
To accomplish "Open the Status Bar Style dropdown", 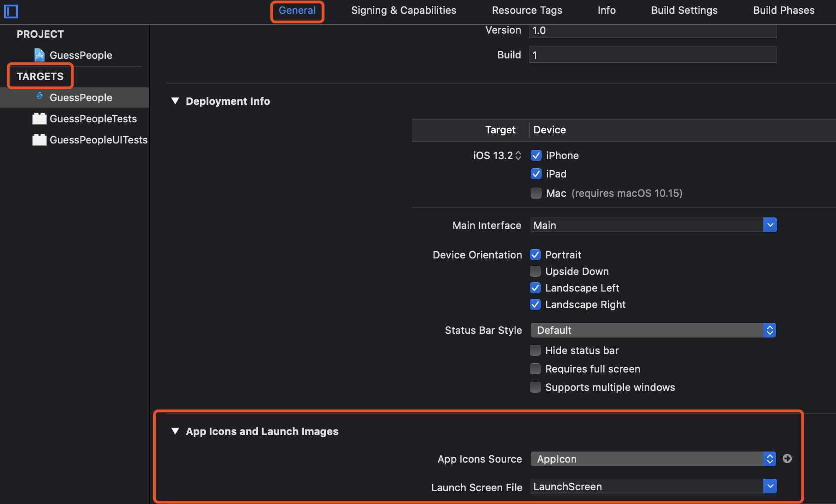I will pyautogui.click(x=653, y=330).
